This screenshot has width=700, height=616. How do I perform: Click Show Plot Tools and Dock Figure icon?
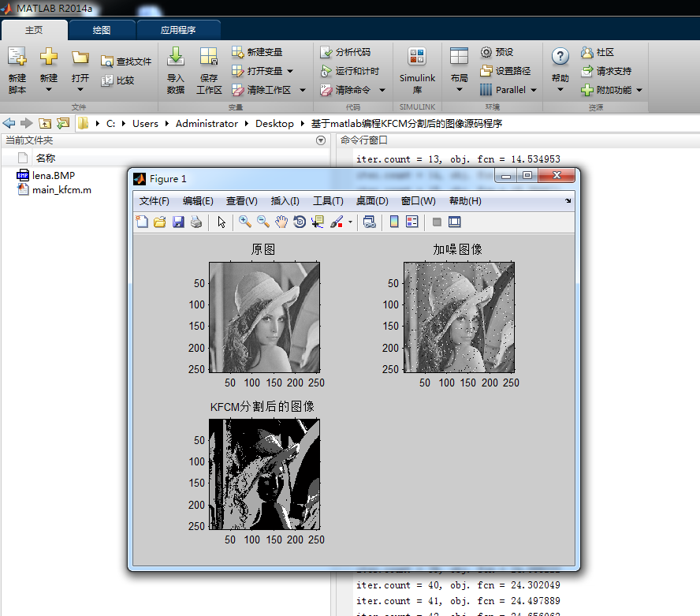coord(455,222)
